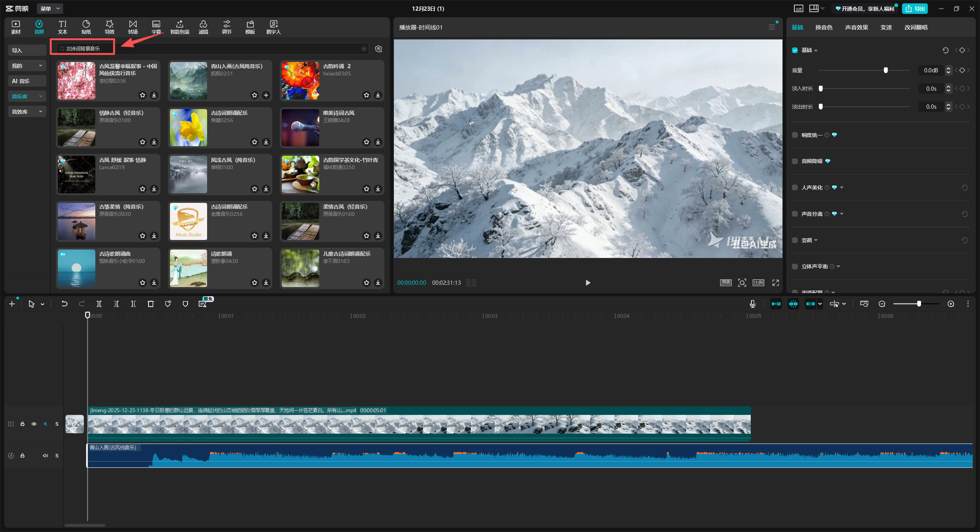Open the 贴纸 sticker panel
Screen dimensions: 980x532
pos(86,27)
